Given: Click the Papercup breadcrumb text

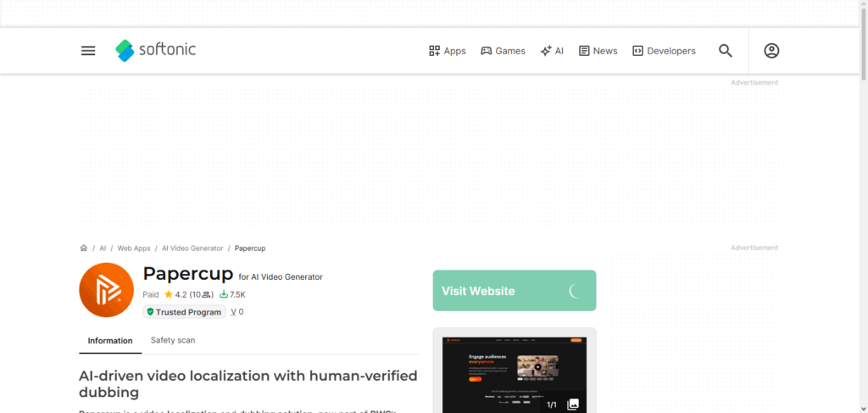Looking at the screenshot, I should (250, 248).
